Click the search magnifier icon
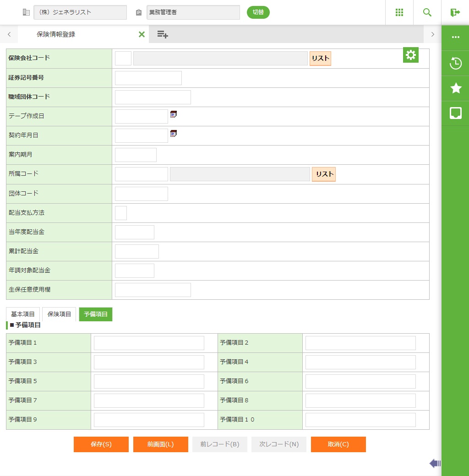This screenshot has width=469, height=476. coord(427,12)
